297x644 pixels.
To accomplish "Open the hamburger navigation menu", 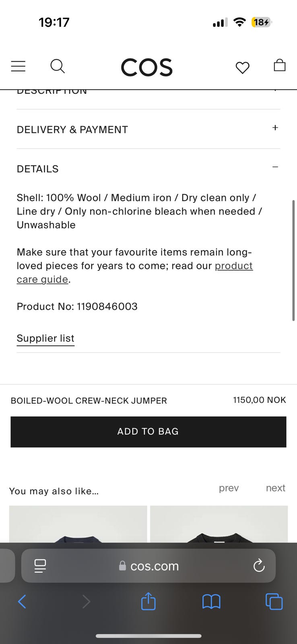I will 18,66.
